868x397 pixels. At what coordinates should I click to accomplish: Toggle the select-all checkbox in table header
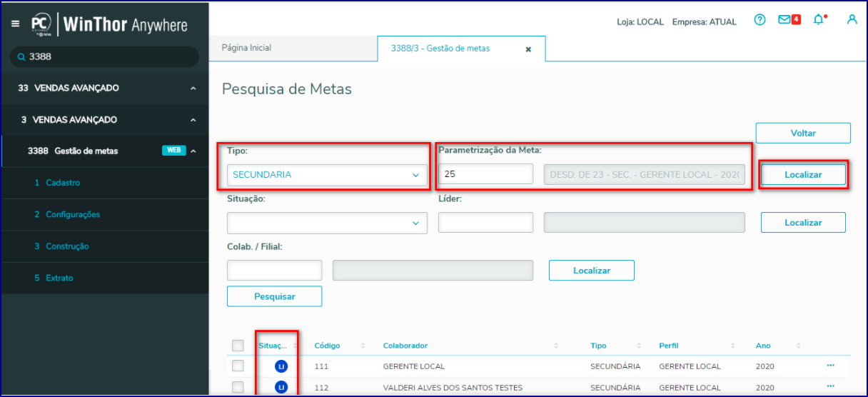(238, 346)
